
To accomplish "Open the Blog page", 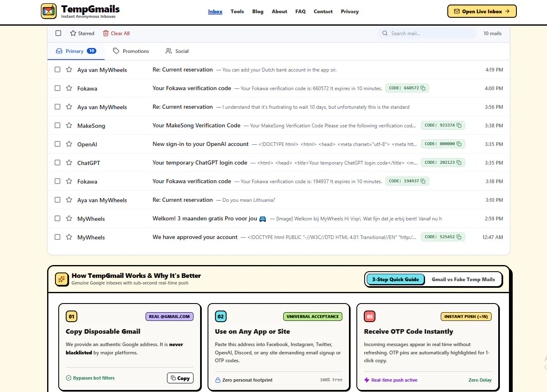I will coord(258,12).
